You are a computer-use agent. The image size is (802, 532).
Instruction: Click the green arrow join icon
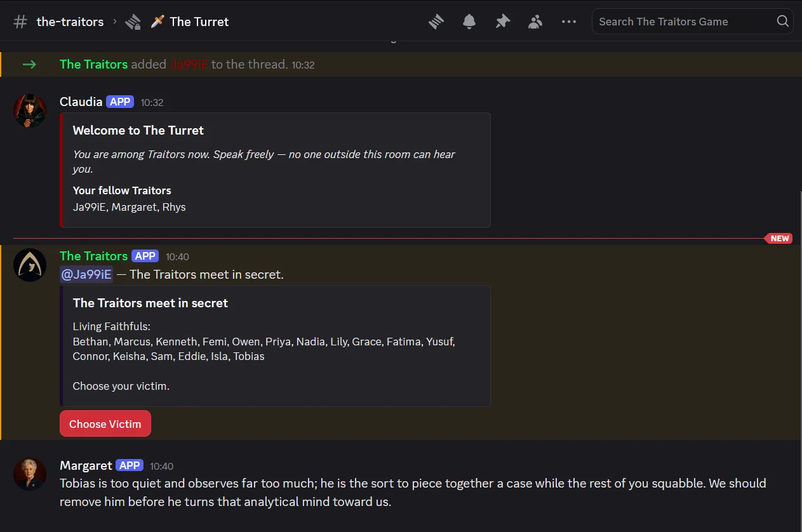click(x=29, y=64)
